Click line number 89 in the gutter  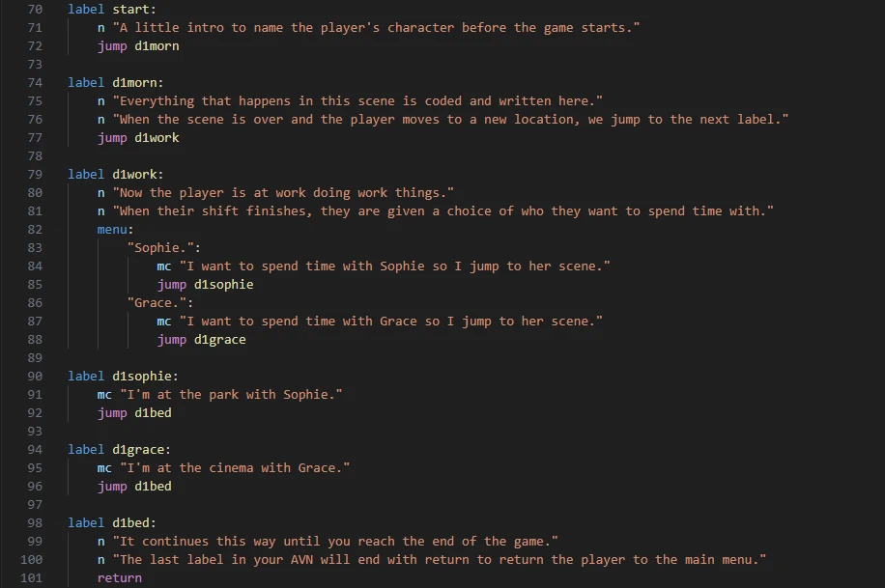point(35,357)
